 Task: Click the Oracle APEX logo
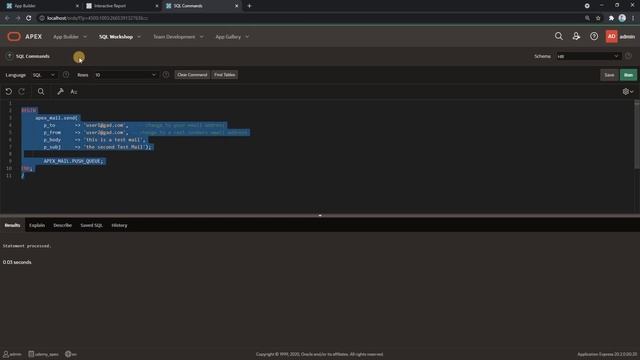[x=24, y=37]
